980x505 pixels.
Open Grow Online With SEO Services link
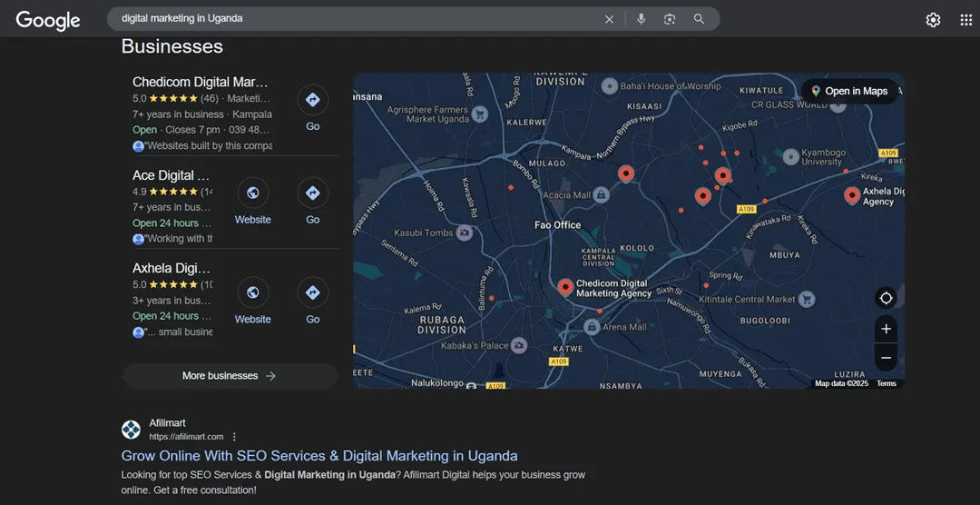[x=319, y=456]
